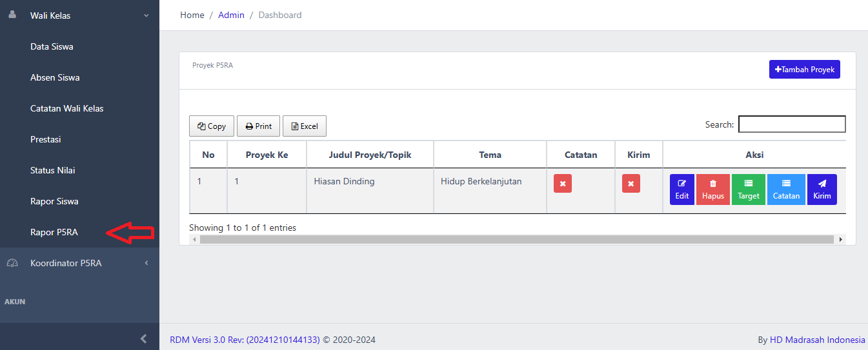
Task: Open the HD Madrasah Indonesia link
Action: click(x=818, y=340)
